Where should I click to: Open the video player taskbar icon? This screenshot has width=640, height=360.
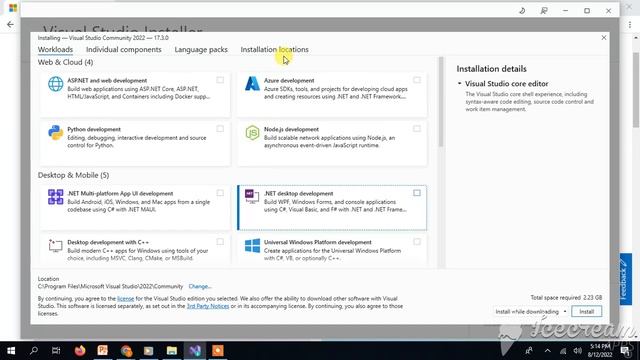(x=149, y=351)
